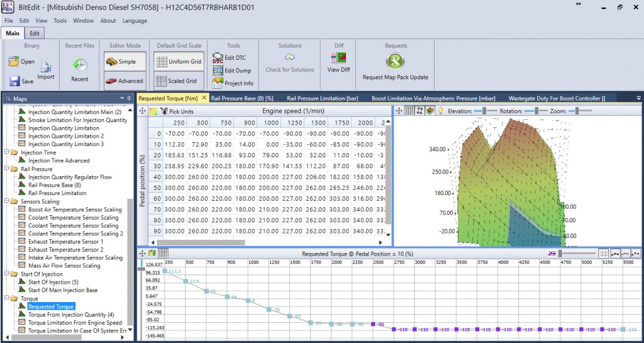The height and width of the screenshot is (343, 644).
Task: Select Torque From Injection Quantity (4)
Action: click(x=71, y=315)
